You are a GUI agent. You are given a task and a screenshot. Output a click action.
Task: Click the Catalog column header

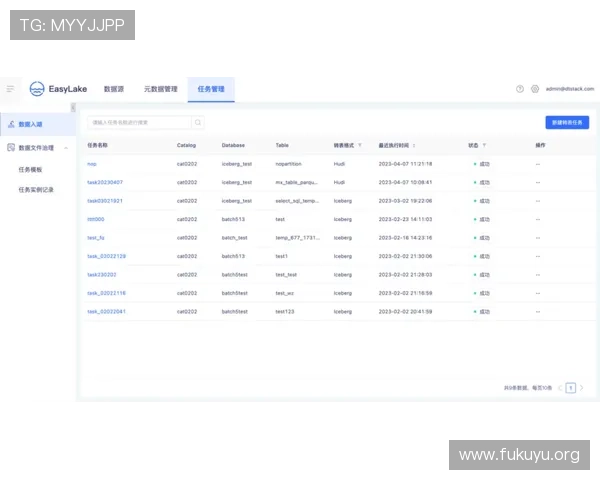tap(186, 145)
